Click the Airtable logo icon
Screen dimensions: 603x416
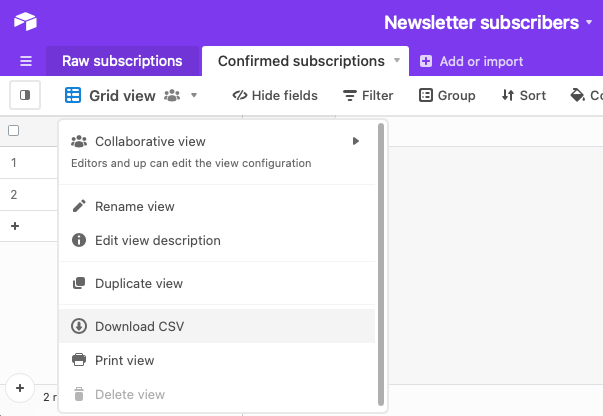point(25,22)
